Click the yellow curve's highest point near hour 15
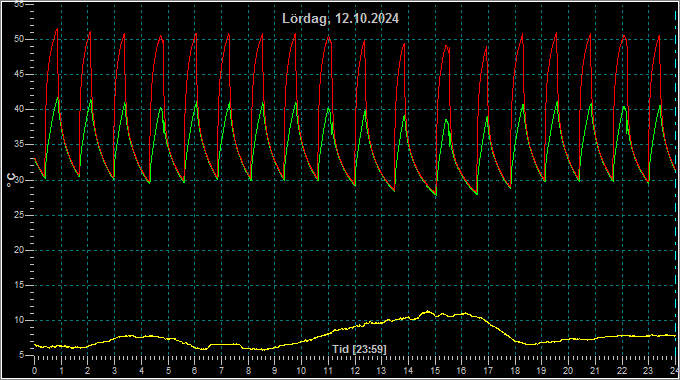Image resolution: width=680 pixels, height=380 pixels. (x=428, y=311)
